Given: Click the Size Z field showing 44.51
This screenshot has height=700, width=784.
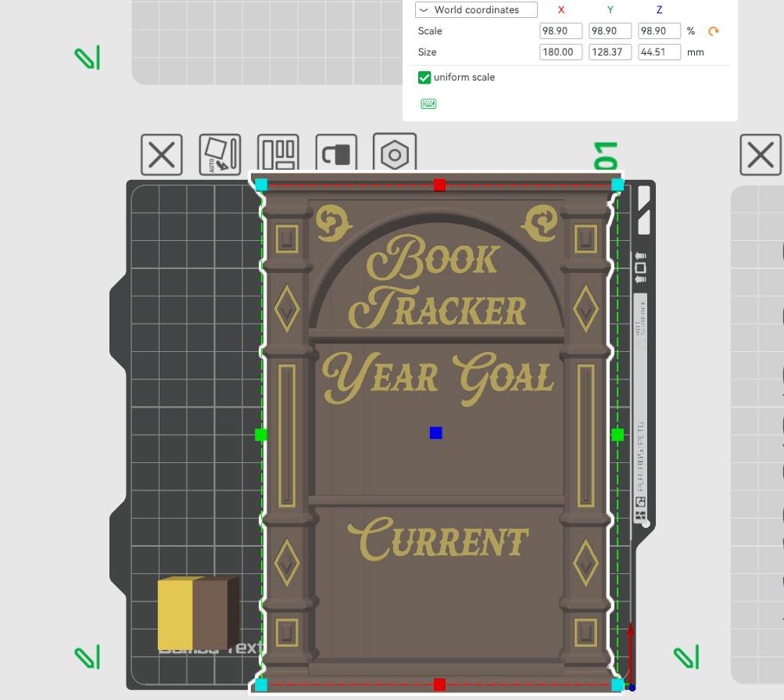Looking at the screenshot, I should point(659,52).
